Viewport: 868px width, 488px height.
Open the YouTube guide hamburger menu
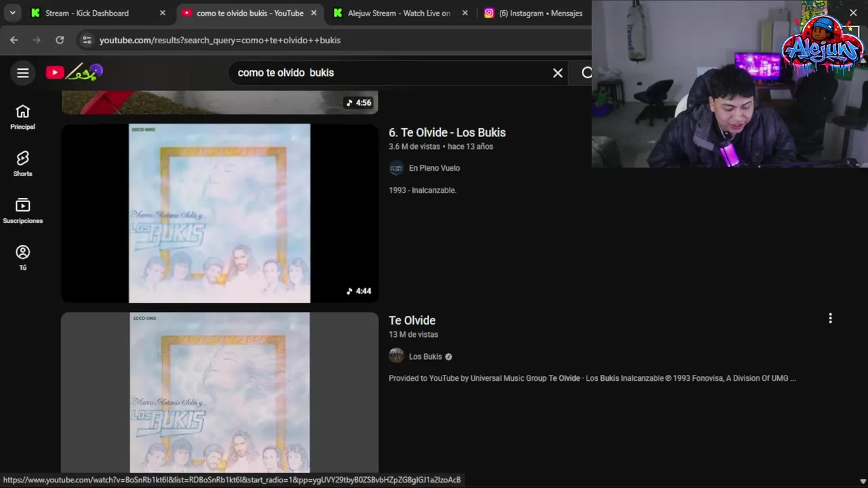23,73
